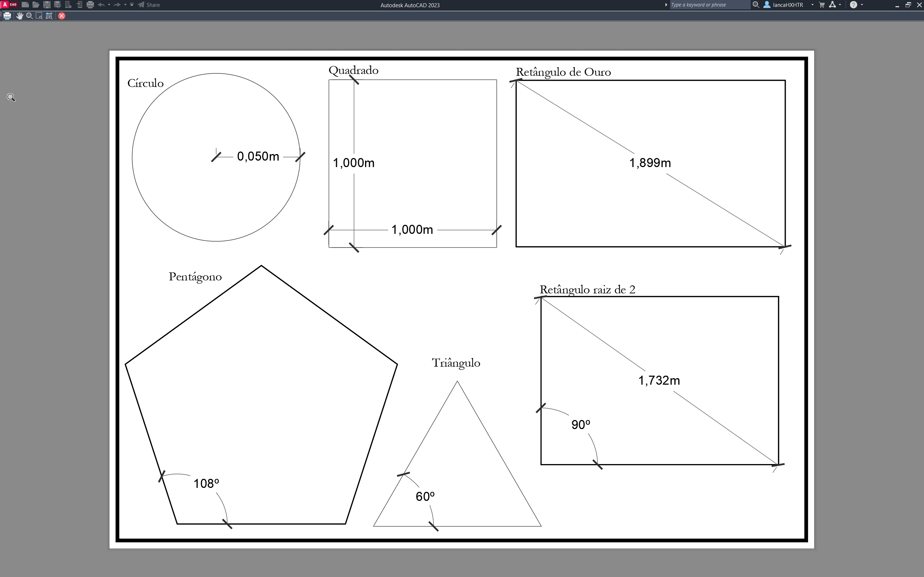Select the Zoom Original tool
This screenshot has width=924, height=577.
click(48, 16)
